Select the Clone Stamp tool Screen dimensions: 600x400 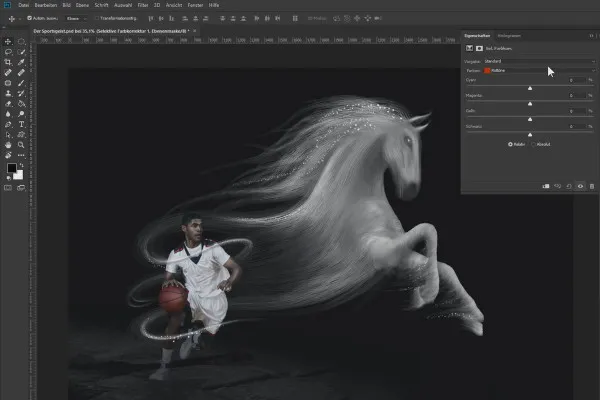pos(8,93)
